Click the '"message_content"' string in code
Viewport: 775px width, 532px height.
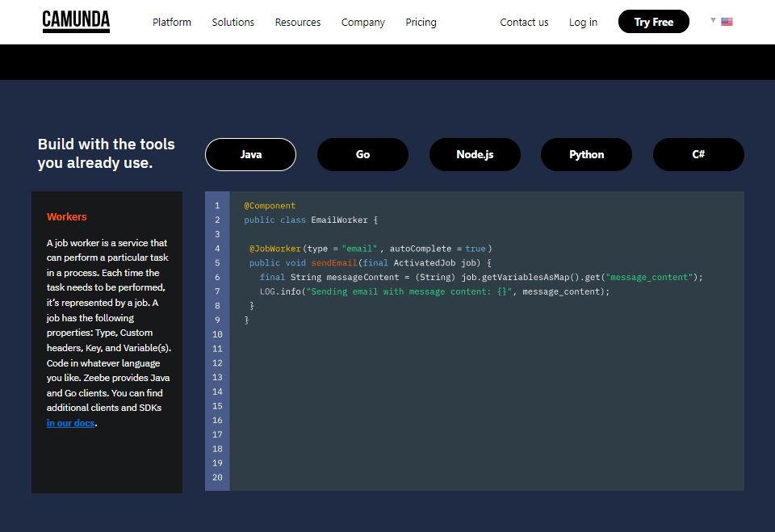click(648, 278)
